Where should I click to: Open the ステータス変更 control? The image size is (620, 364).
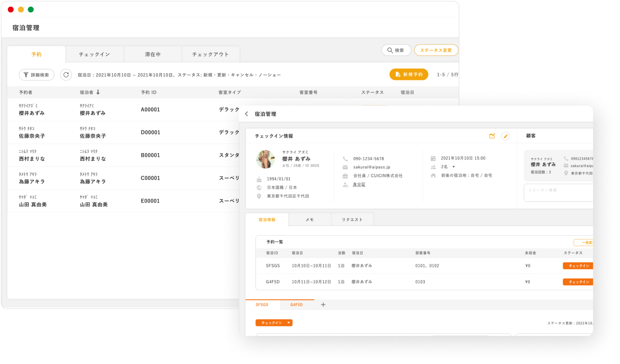click(436, 50)
